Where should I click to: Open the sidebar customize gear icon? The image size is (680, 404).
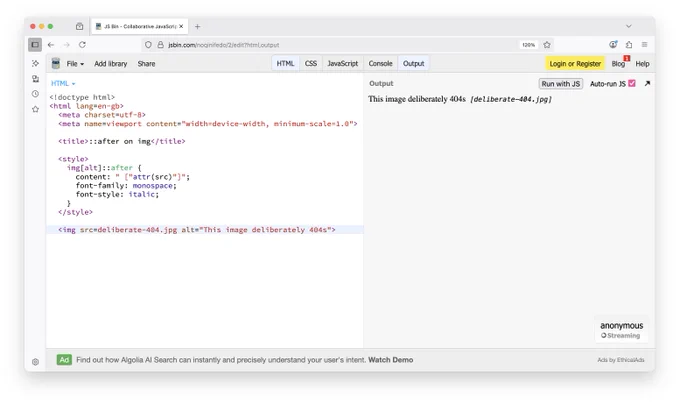pyautogui.click(x=35, y=362)
